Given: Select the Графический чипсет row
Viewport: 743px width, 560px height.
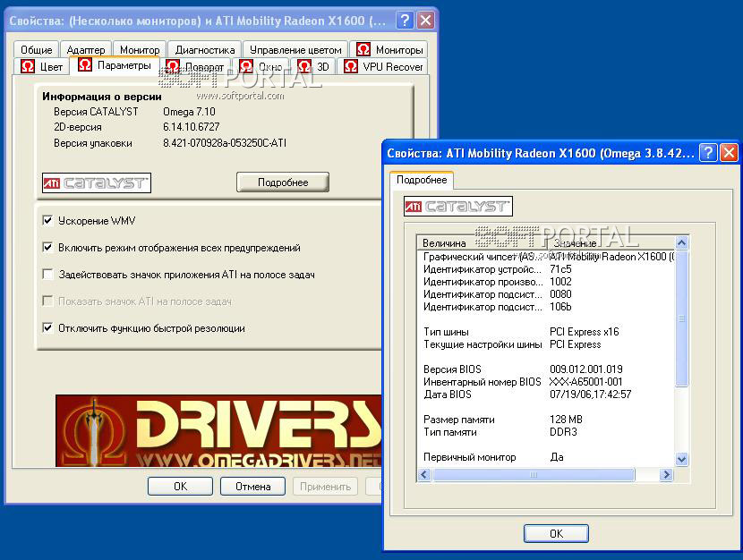Looking at the screenshot, I should 546,257.
